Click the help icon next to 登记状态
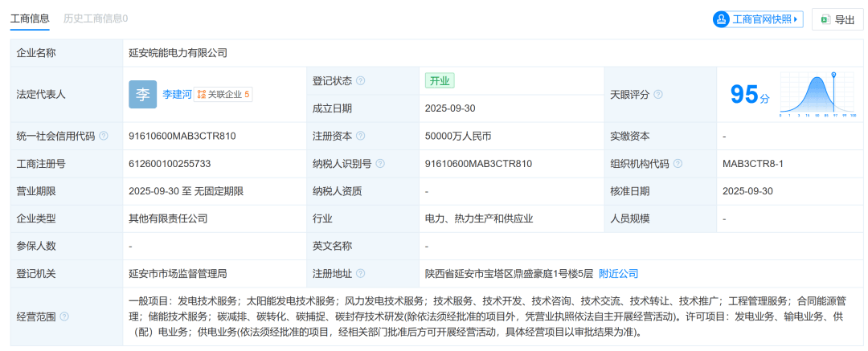Viewport: 868px width, 351px height. coord(361,80)
